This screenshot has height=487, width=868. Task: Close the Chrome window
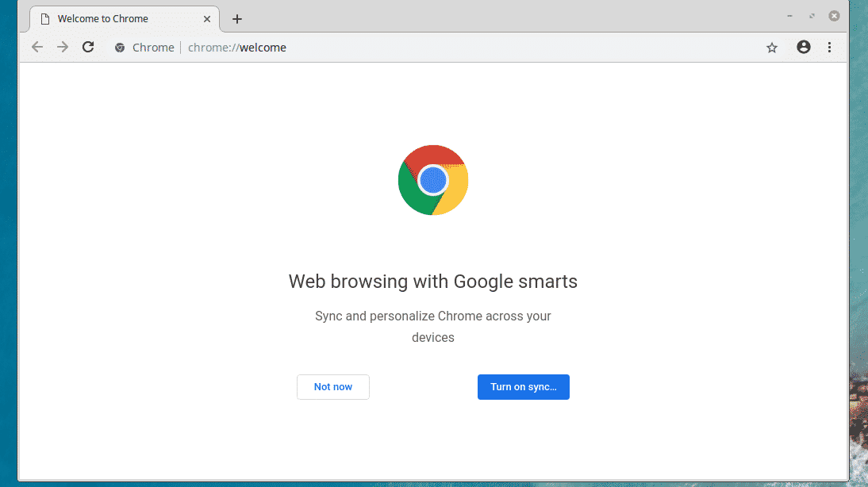(x=834, y=16)
